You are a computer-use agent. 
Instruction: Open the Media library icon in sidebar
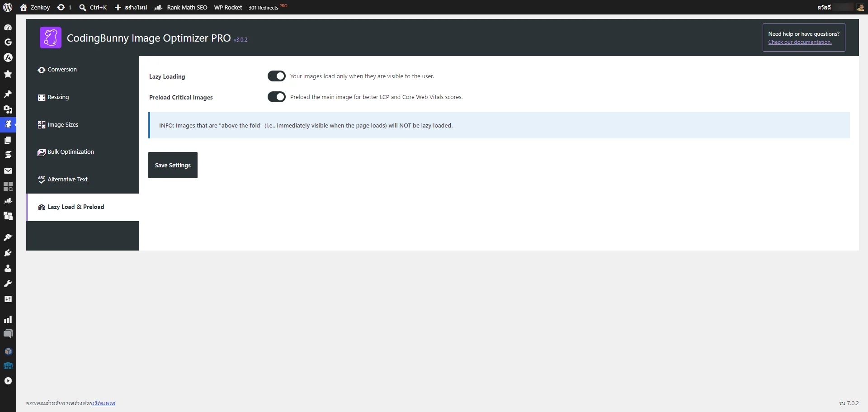[x=8, y=109]
